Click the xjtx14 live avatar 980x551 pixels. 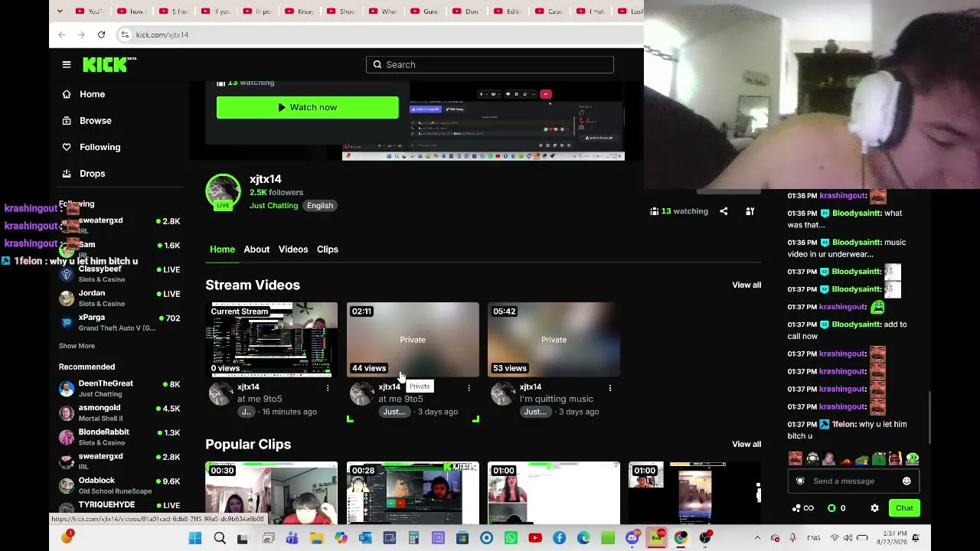tap(223, 192)
